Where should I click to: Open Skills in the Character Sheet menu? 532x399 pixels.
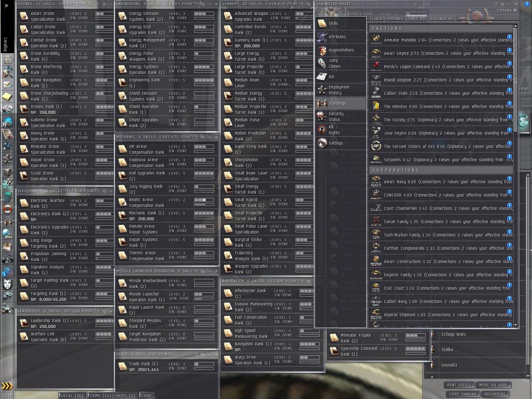tap(340, 23)
